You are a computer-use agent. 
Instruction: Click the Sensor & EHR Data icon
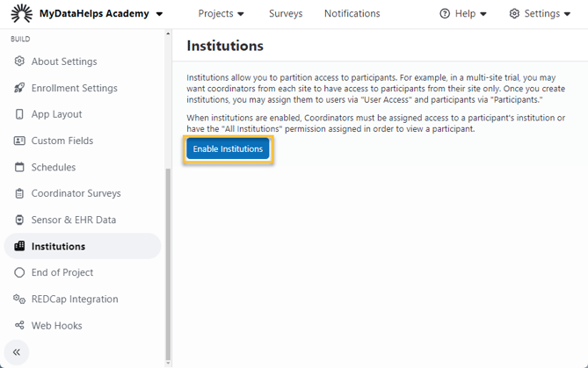point(19,220)
